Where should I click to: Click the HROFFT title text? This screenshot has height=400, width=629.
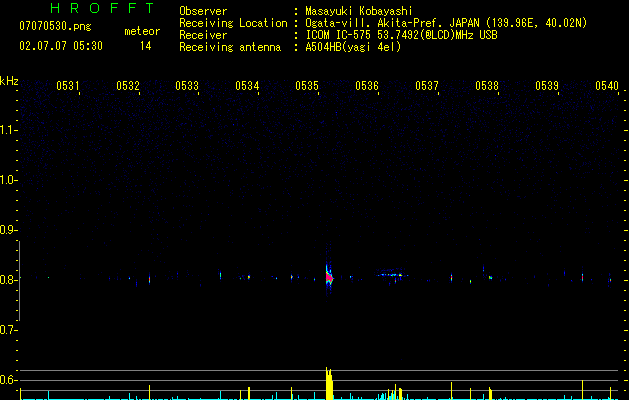[x=102, y=8]
